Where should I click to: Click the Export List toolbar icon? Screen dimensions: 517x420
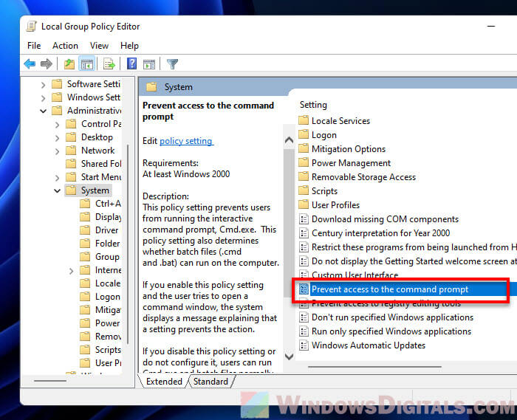click(x=109, y=64)
